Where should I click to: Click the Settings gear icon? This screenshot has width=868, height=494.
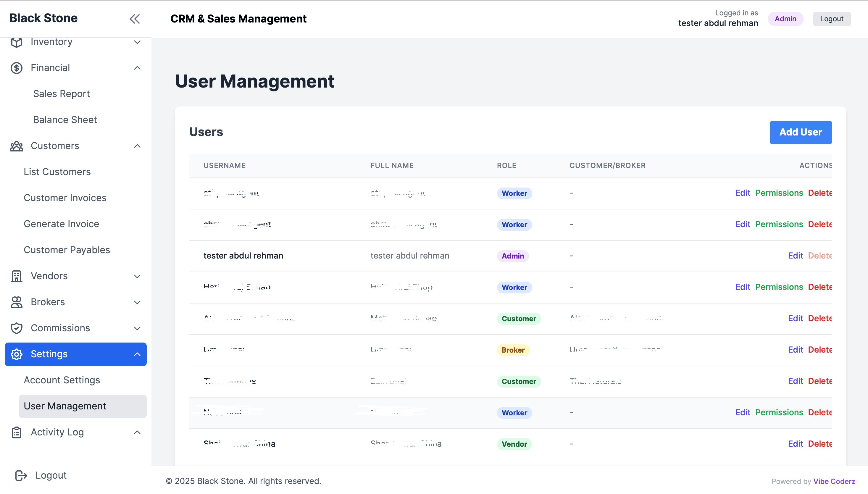click(16, 354)
